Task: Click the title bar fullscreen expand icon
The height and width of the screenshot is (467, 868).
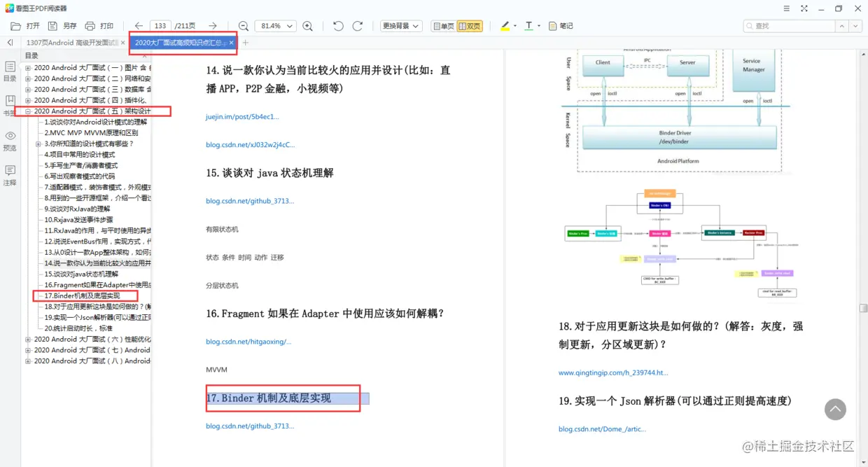Action: [x=804, y=8]
